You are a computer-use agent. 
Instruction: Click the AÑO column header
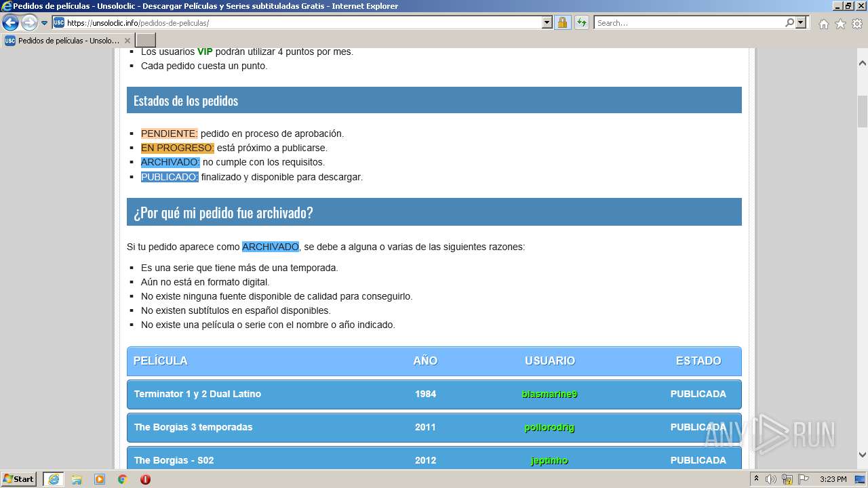425,361
